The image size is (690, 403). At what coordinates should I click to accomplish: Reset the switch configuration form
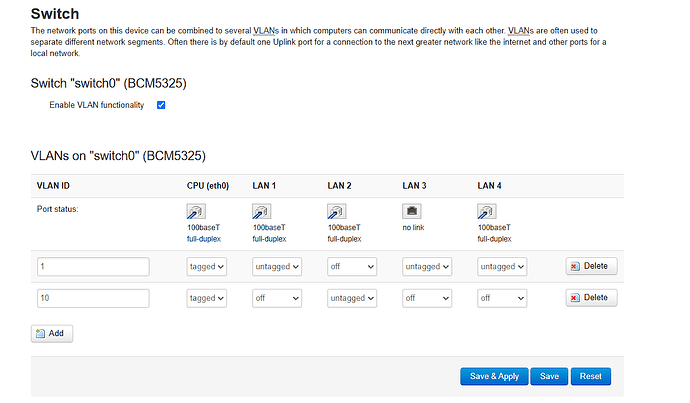(x=591, y=377)
